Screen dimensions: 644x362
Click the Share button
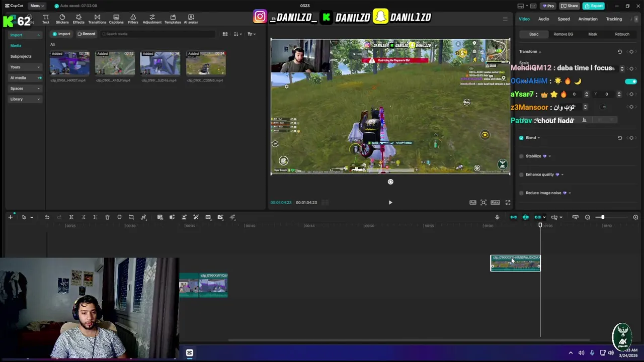(570, 6)
